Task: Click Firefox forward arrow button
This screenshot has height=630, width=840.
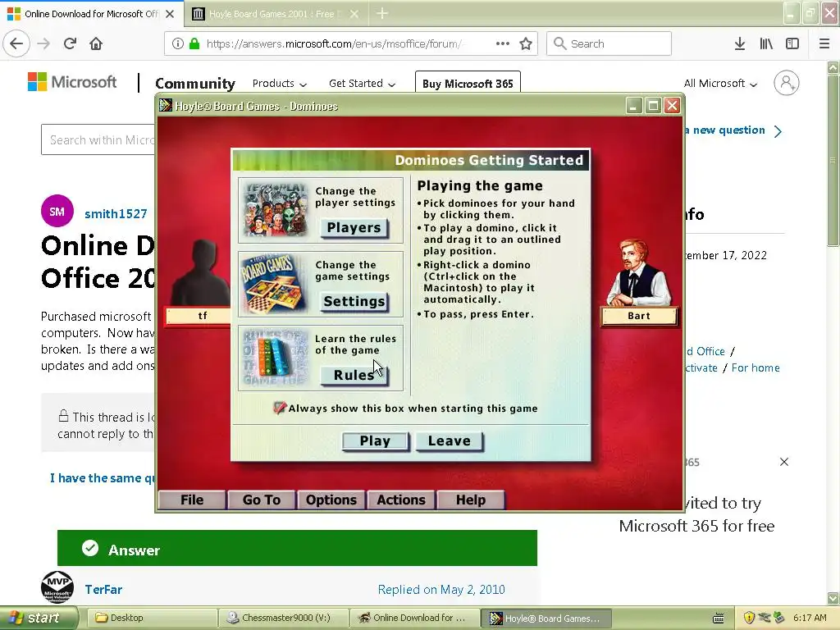Action: coord(44,43)
